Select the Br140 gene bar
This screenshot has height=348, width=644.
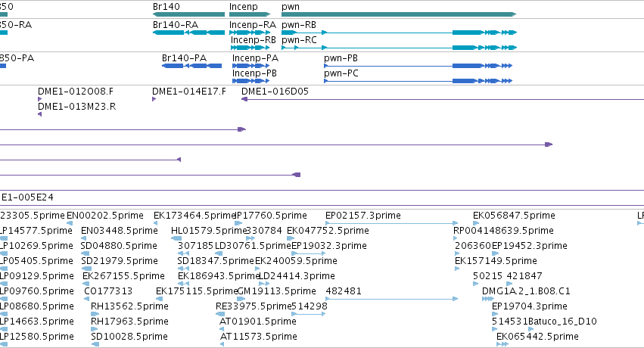pos(189,14)
